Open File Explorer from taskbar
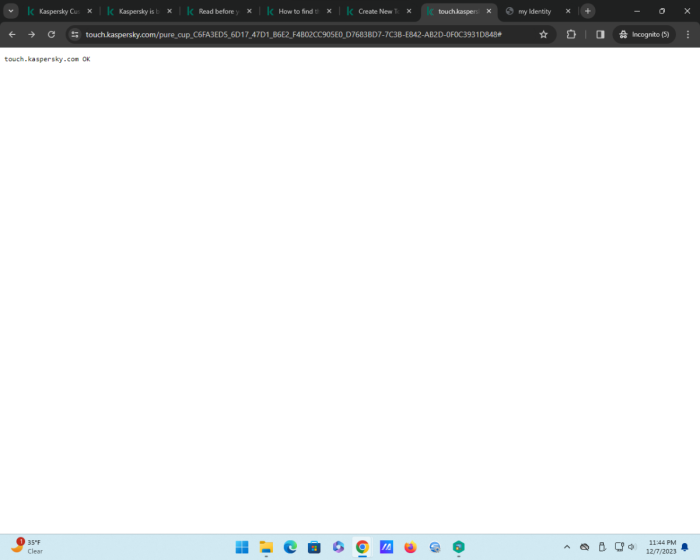This screenshot has height=560, width=700. (x=266, y=547)
